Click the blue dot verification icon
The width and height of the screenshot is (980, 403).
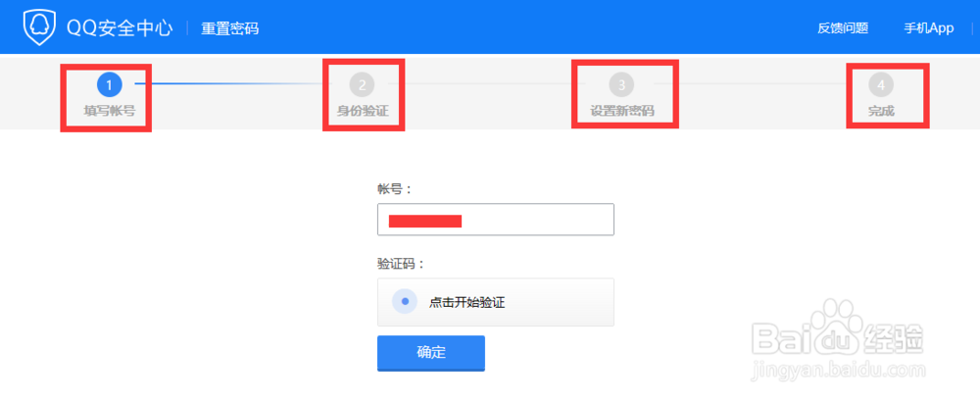click(405, 302)
